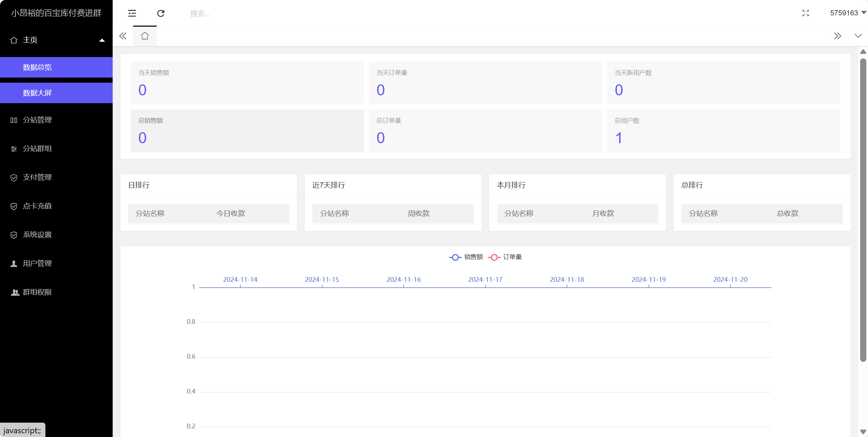868x437 pixels.
Task: Click the 小昂裕的百宝库付费进群 site title
Action: (x=56, y=13)
